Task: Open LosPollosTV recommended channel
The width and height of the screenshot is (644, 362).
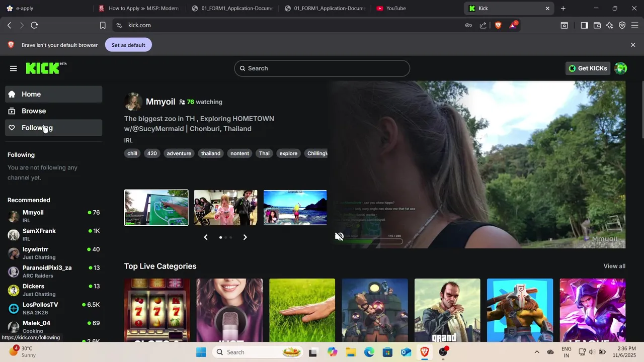Action: (54, 308)
